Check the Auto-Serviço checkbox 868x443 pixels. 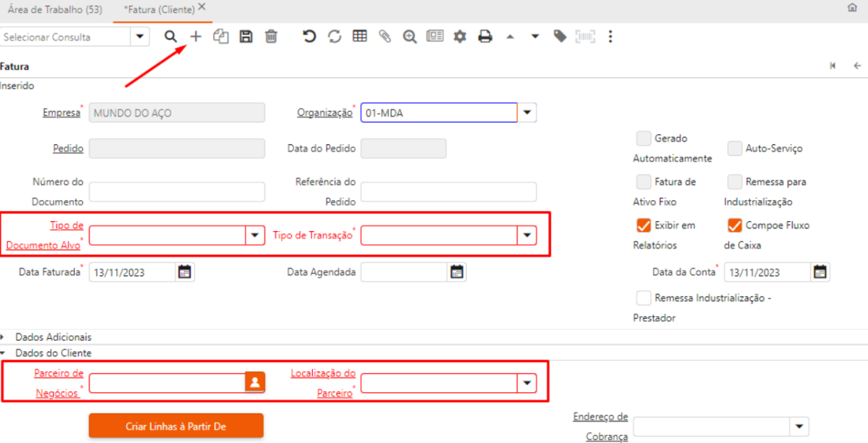[734, 149]
